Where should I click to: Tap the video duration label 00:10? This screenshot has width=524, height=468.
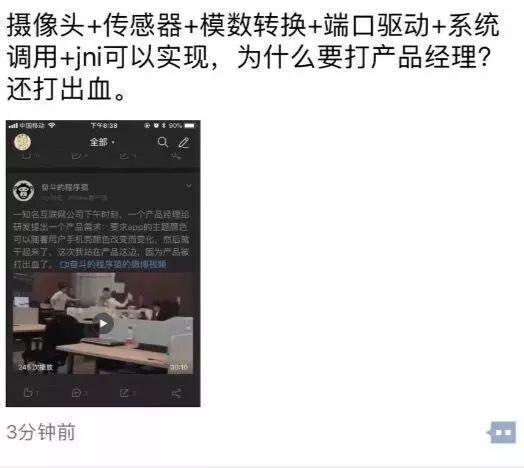(179, 367)
